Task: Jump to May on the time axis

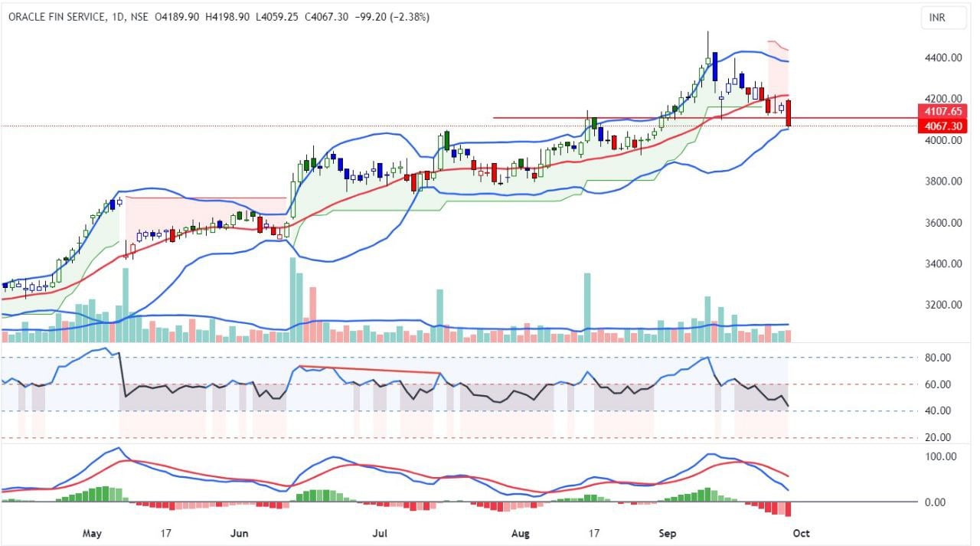Action: tap(92, 532)
